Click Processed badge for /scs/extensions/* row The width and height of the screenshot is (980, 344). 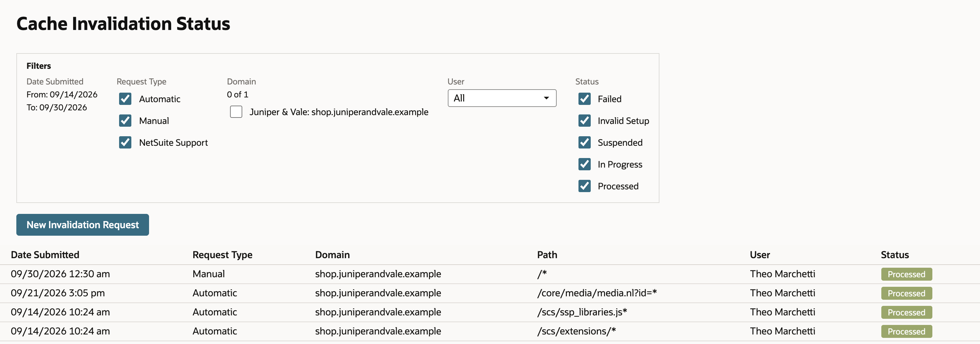click(x=906, y=331)
